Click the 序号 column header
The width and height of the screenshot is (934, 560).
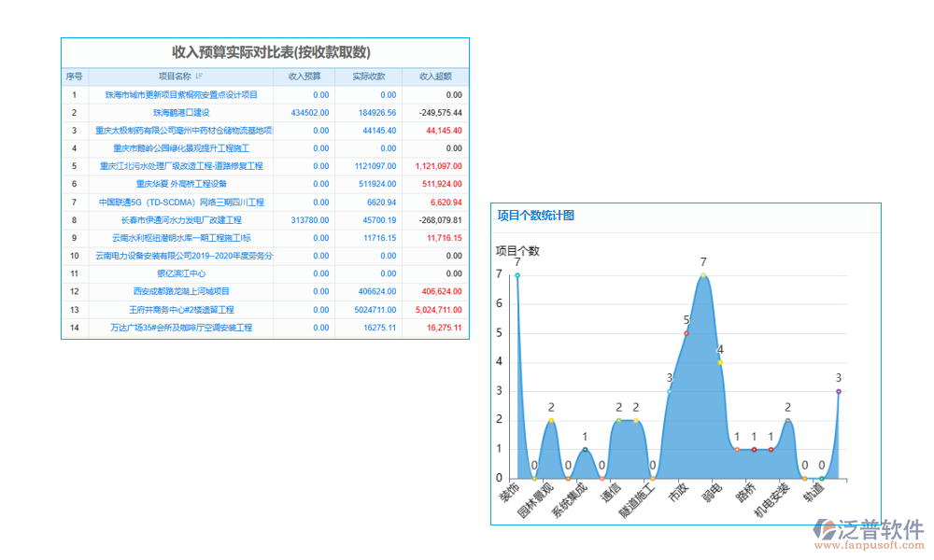75,77
